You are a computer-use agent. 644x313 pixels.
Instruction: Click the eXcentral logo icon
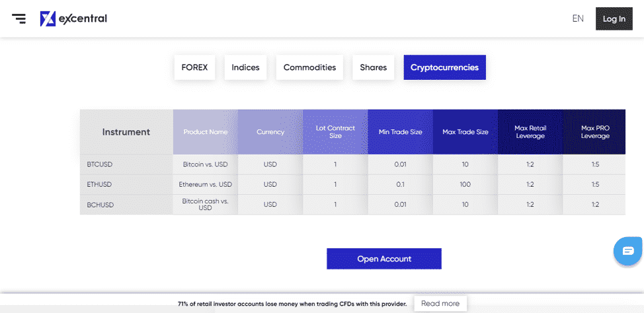point(48,18)
